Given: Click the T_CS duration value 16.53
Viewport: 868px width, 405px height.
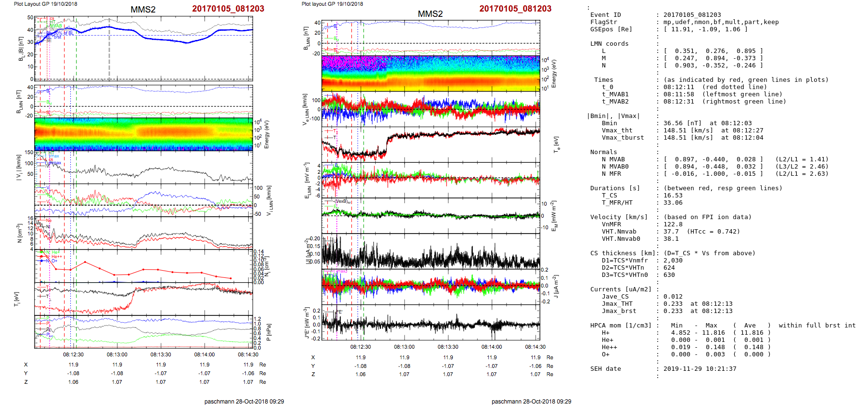Looking at the screenshot, I should [x=673, y=196].
